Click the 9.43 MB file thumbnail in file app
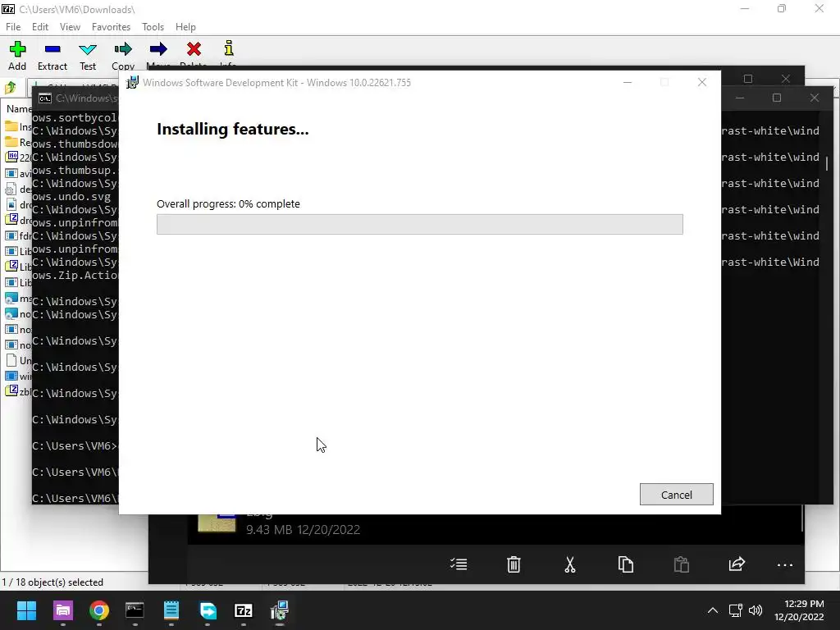Image resolution: width=840 pixels, height=630 pixels. coord(217,523)
